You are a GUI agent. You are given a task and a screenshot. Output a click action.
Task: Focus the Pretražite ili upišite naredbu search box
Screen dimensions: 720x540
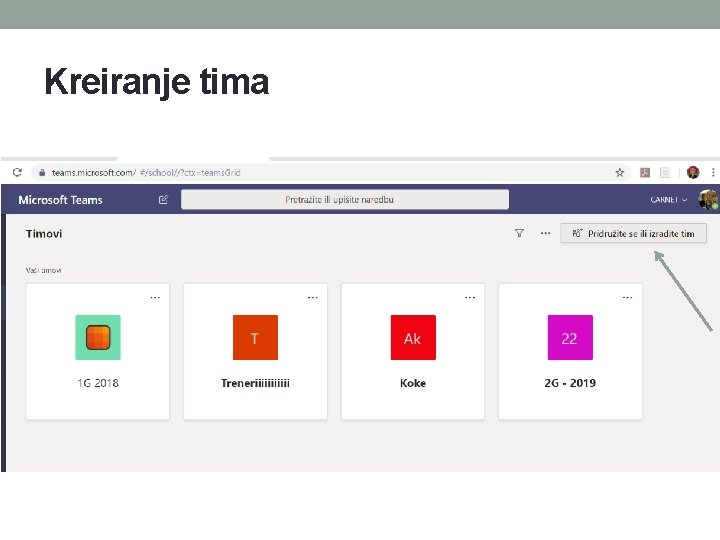(345, 199)
